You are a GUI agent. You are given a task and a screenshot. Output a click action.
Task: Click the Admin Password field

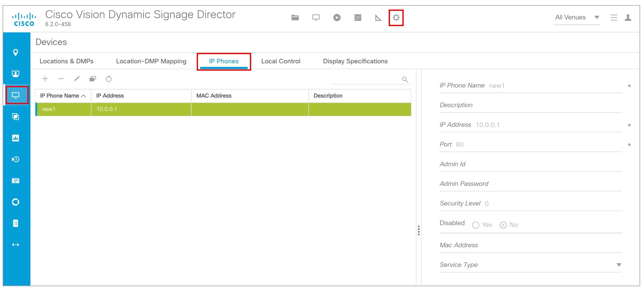[x=531, y=184]
